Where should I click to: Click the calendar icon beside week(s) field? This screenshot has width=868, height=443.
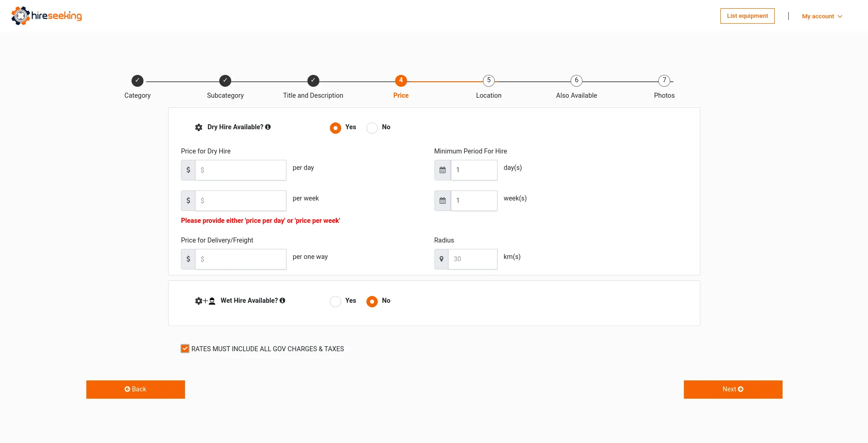[442, 200]
